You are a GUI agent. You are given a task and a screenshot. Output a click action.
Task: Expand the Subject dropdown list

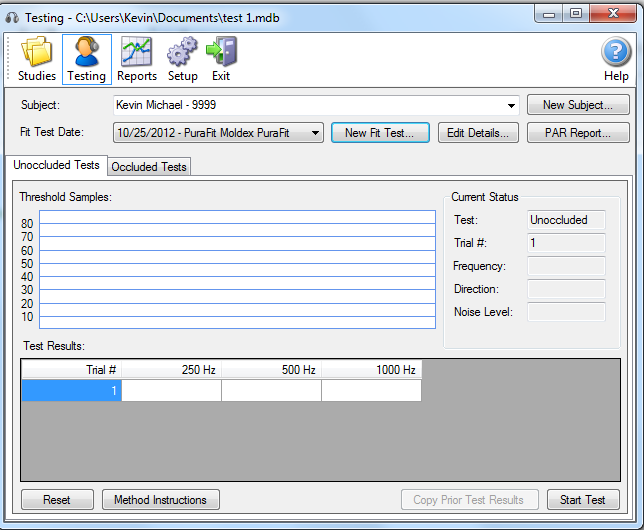[x=511, y=105]
